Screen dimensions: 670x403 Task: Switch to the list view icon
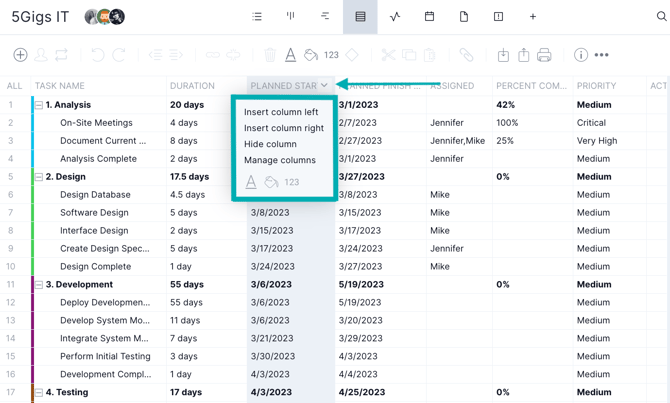pos(257,17)
